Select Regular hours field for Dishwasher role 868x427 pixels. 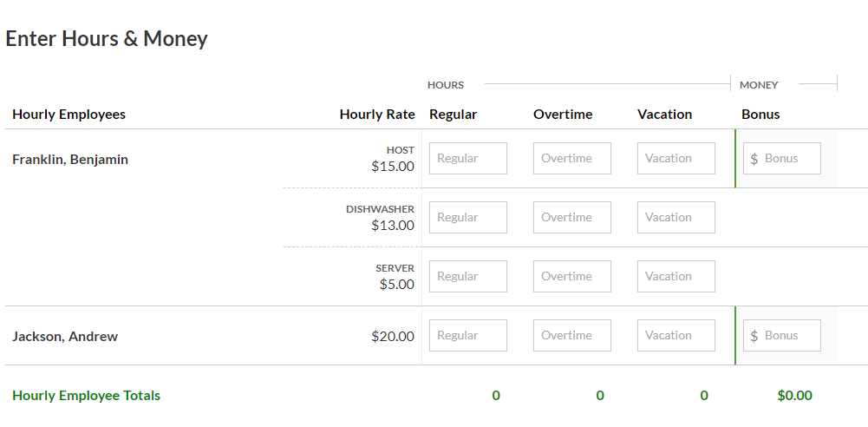pyautogui.click(x=467, y=218)
